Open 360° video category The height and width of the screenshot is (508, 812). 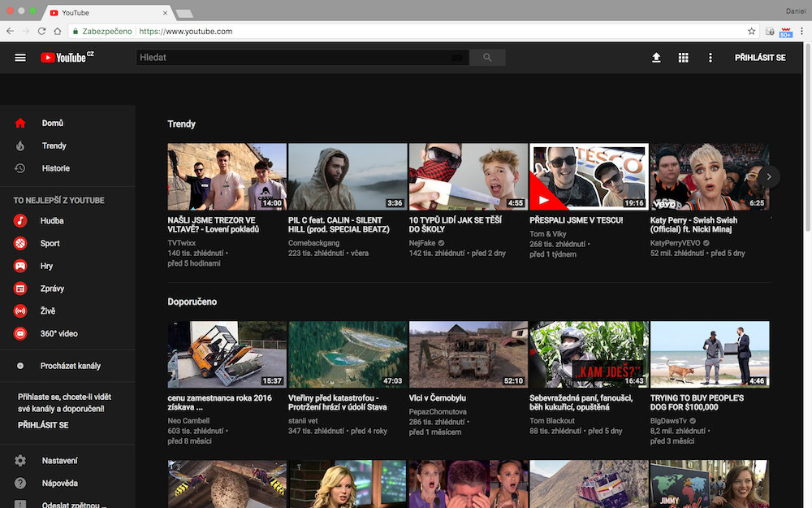(x=58, y=334)
